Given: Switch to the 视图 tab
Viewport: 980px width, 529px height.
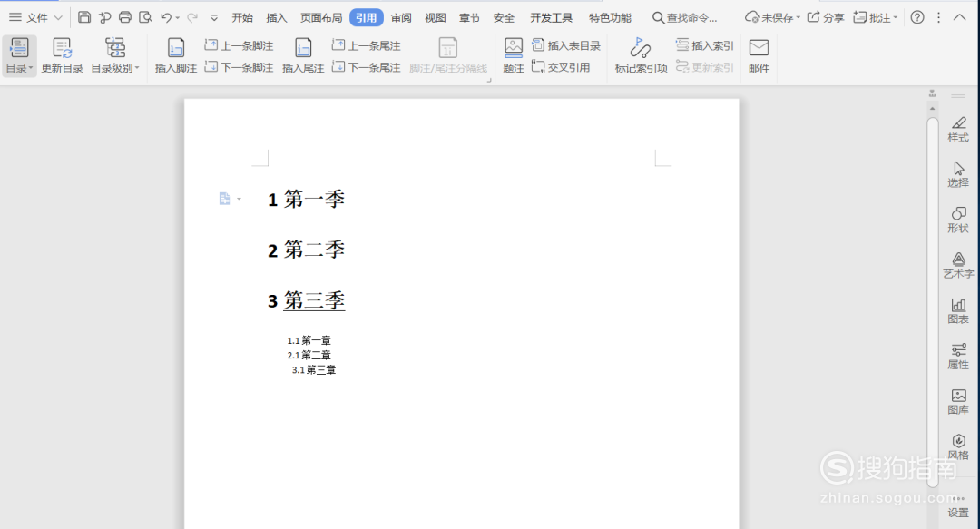Looking at the screenshot, I should coord(435,18).
